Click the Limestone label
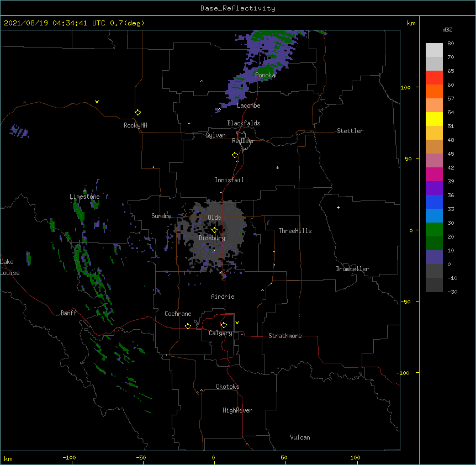The image size is (476, 465). click(x=84, y=197)
